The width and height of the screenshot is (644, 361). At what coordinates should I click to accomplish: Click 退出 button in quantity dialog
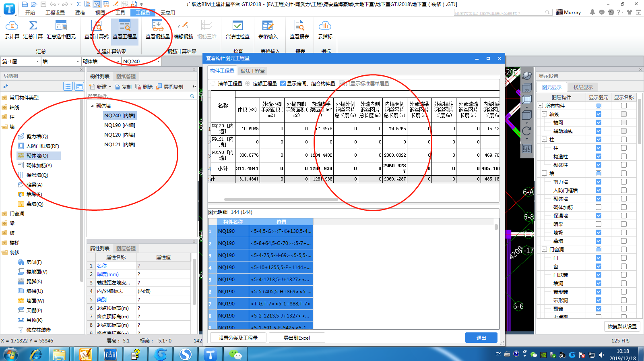[481, 338]
